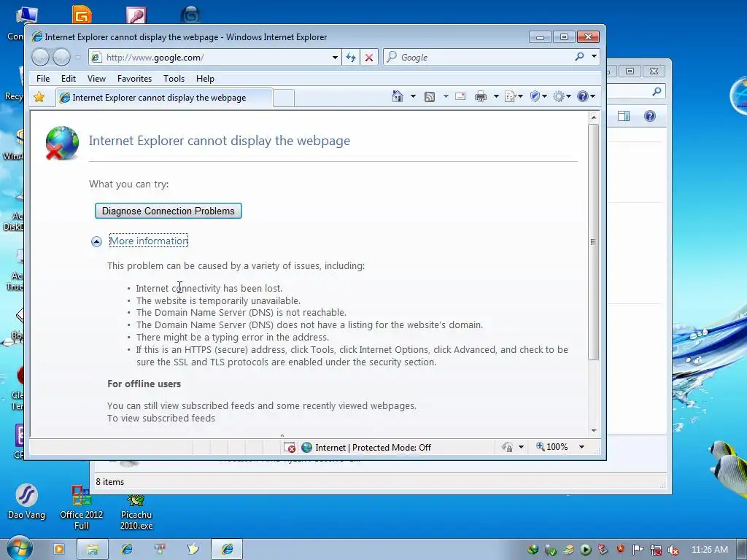Viewport: 747px width, 560px height.
Task: Click 'For offline users' heading
Action: pos(144,384)
